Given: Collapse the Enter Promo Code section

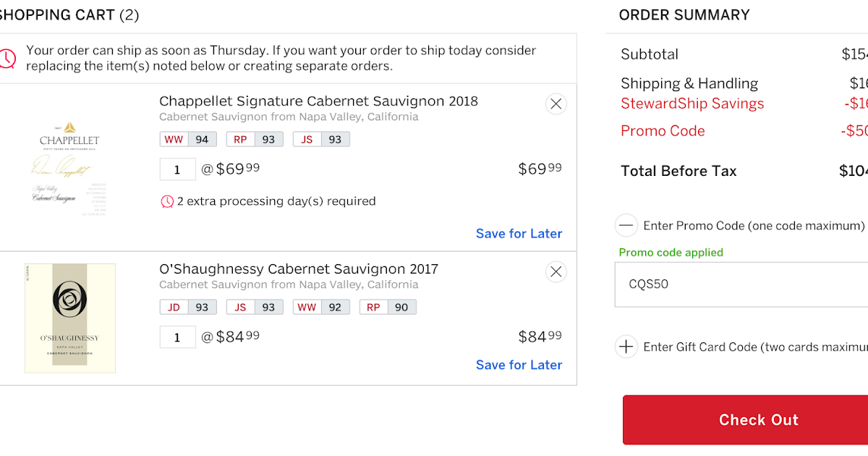Looking at the screenshot, I should tap(626, 225).
